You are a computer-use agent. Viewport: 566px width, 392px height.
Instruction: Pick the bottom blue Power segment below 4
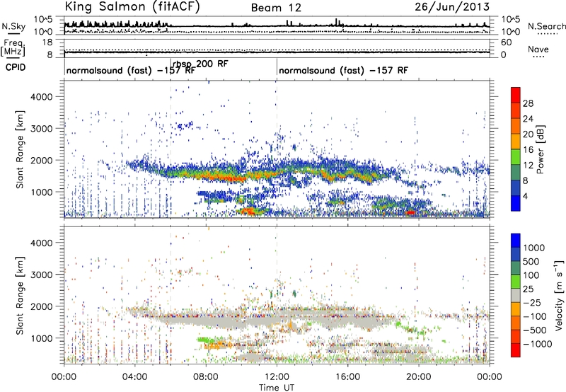(516, 203)
